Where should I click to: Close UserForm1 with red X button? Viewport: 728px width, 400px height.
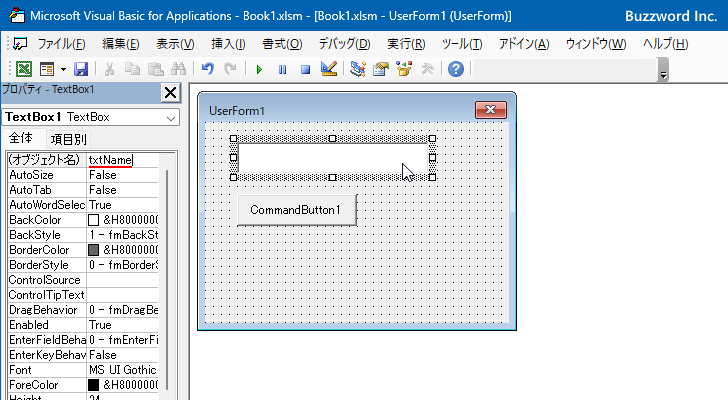point(491,110)
